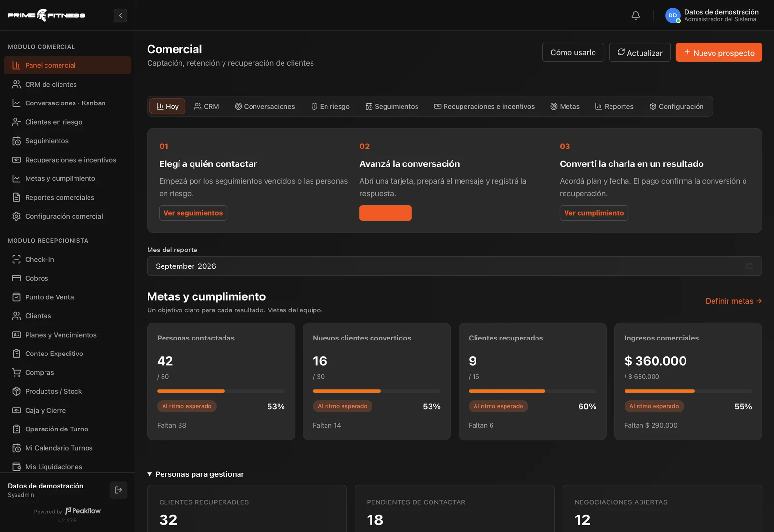Open the Configuración tab
Viewport: 774px width, 532px height.
(x=676, y=106)
